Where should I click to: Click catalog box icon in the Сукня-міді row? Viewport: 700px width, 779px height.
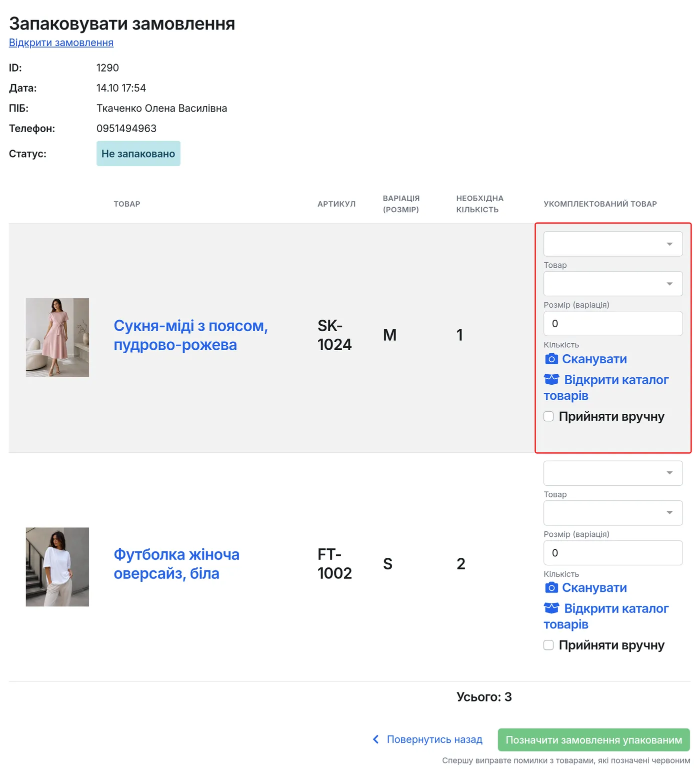pyautogui.click(x=551, y=380)
